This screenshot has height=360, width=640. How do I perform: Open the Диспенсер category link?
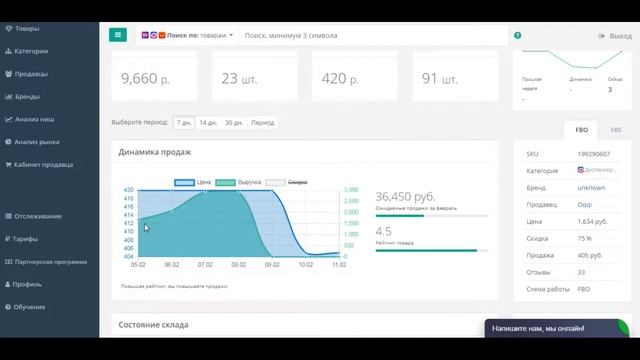597,170
